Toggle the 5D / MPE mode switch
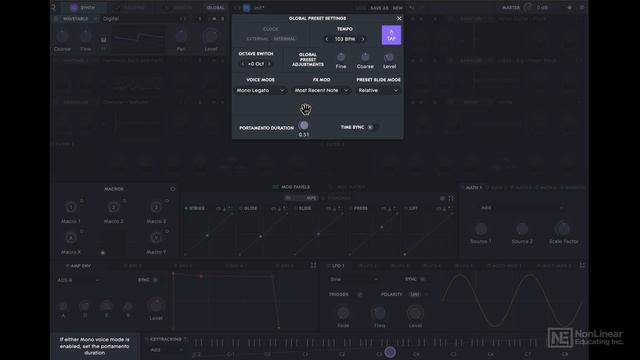640x360 pixels. 301,198
